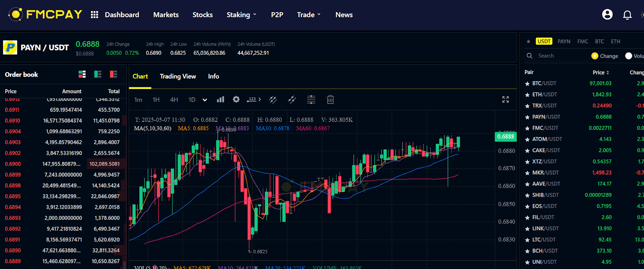Select the Chart tab
Screen dimensions: 644x269
[140, 77]
